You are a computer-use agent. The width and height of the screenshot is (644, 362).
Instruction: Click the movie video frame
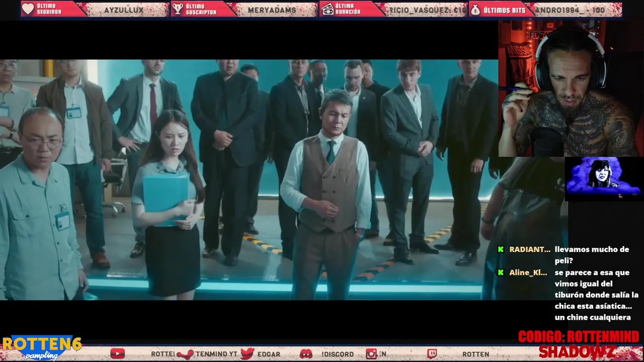pyautogui.click(x=249, y=179)
